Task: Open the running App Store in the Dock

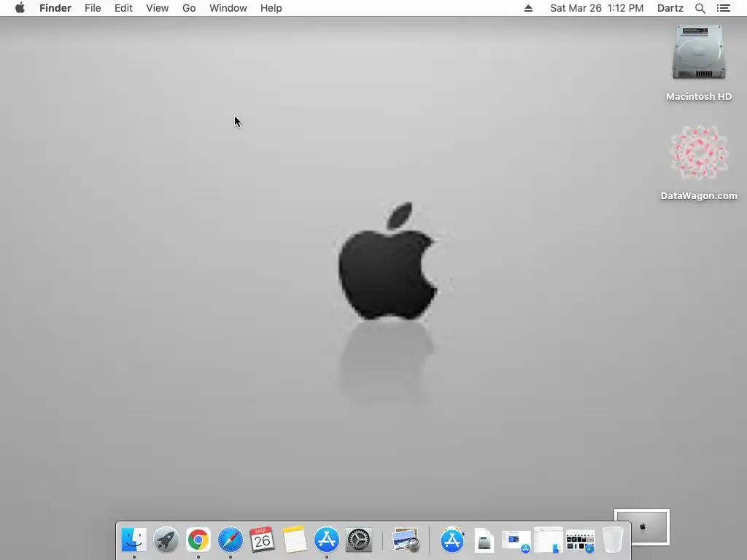Action: point(326,540)
